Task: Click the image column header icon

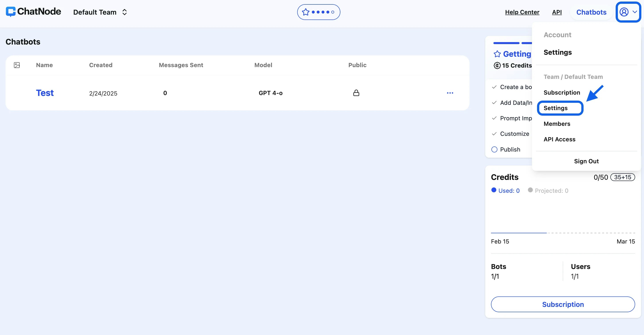Action: pos(17,65)
